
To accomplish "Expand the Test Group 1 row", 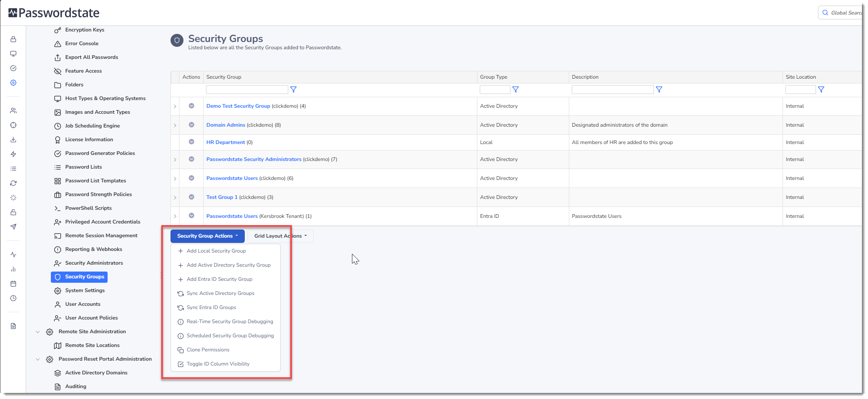I will pyautogui.click(x=175, y=198).
